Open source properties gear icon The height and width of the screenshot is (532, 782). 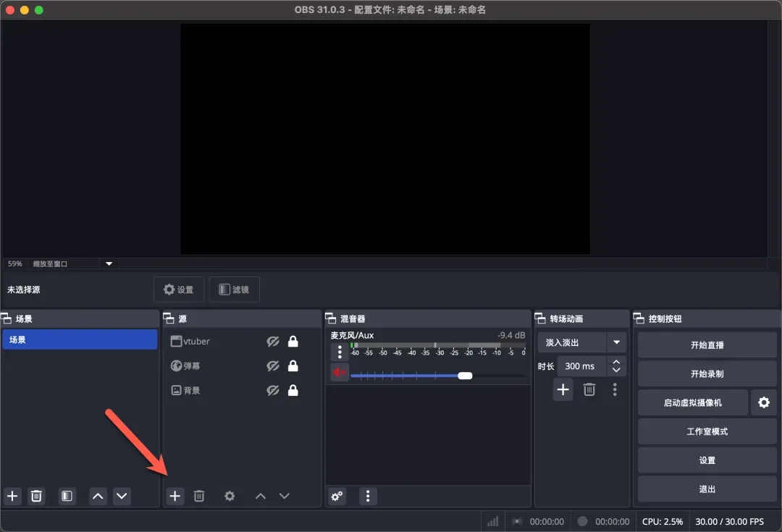230,496
